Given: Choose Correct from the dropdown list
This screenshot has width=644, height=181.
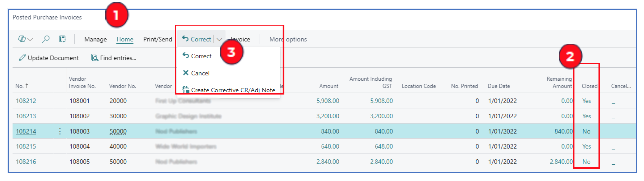Looking at the screenshot, I should point(201,56).
